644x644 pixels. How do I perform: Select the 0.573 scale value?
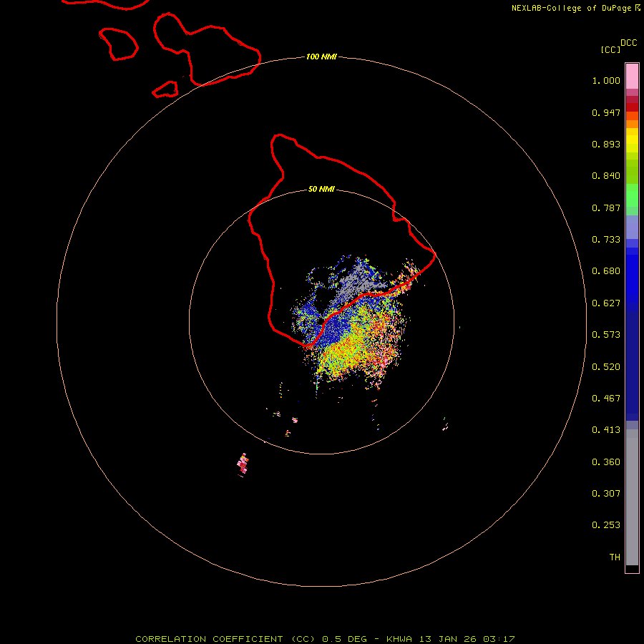pos(606,335)
